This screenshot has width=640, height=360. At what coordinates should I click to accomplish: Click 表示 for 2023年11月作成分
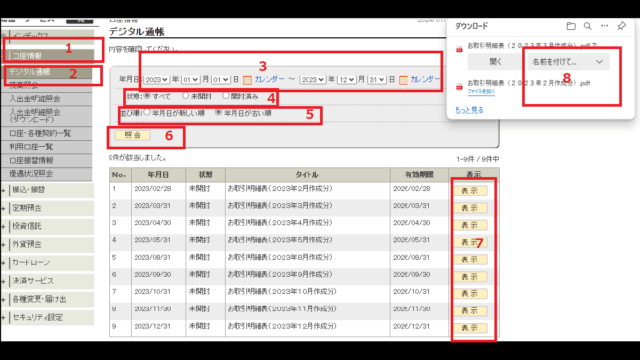470,311
